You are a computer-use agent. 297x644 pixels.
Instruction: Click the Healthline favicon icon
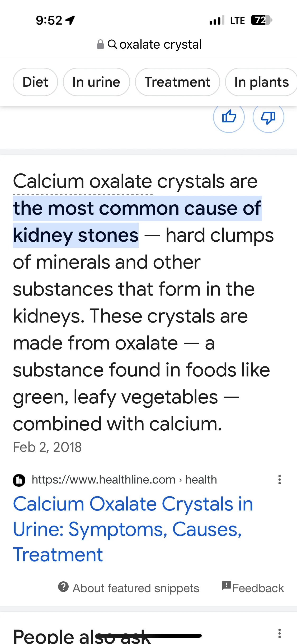tap(19, 480)
